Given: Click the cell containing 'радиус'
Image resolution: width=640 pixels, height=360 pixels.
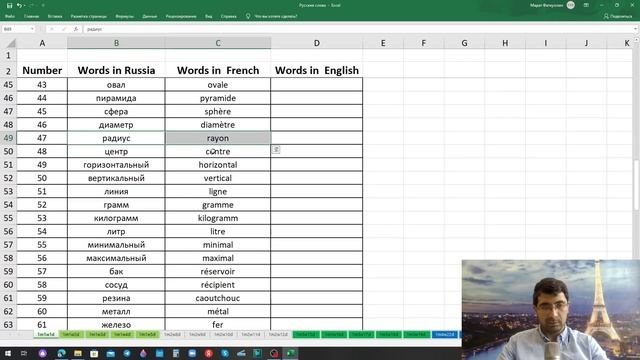Looking at the screenshot, I should [116, 138].
